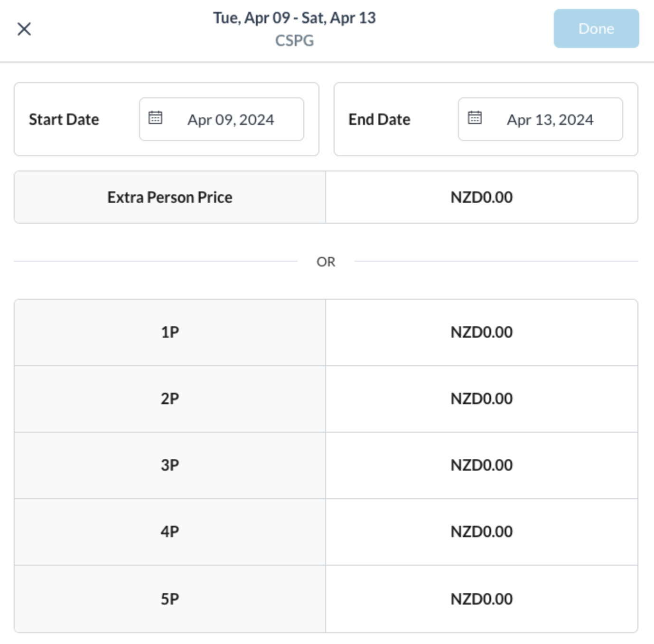Image resolution: width=654 pixels, height=644 pixels.
Task: Edit the 5P price value
Action: pos(481,599)
